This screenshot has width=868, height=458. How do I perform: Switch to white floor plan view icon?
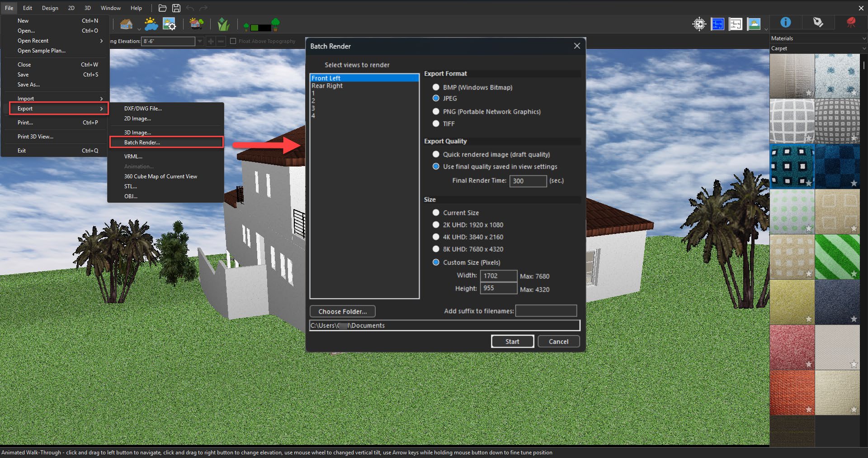point(736,24)
